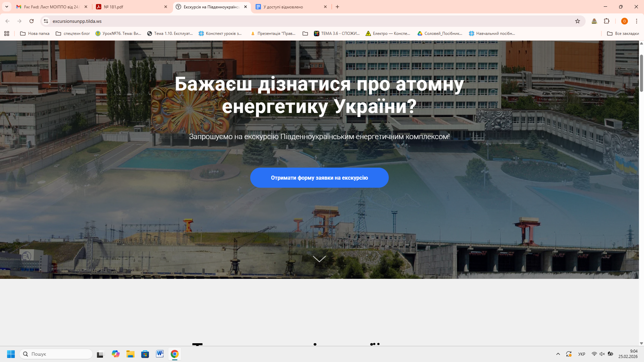Click Отримати форму заявки на екскурсію button
This screenshot has width=644, height=362.
tap(319, 178)
